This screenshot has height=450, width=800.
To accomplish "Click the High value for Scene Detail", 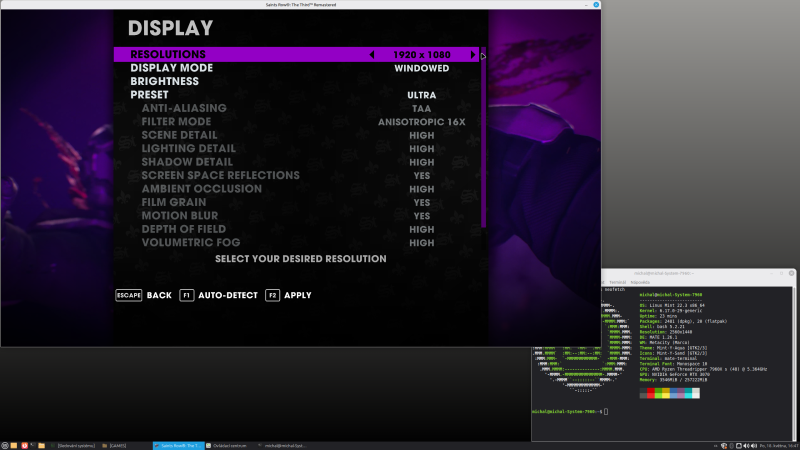I will (421, 136).
